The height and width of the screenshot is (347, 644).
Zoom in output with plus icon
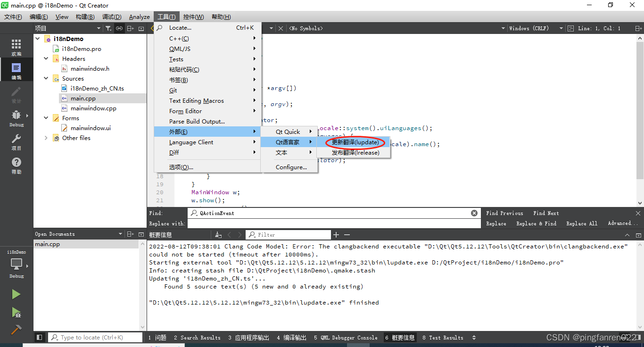(336, 235)
